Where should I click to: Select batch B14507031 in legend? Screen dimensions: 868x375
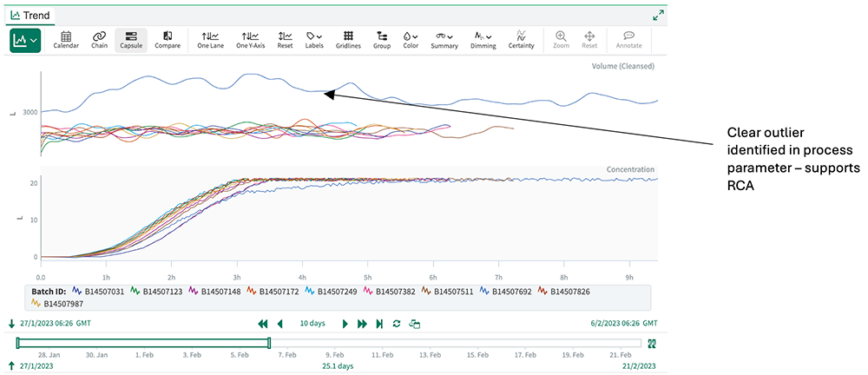pos(97,292)
